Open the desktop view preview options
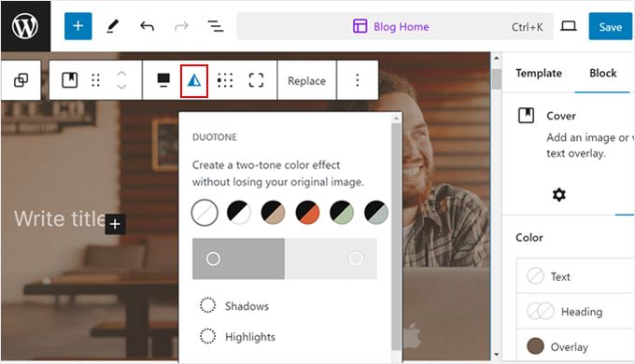The image size is (635, 364). (x=569, y=26)
